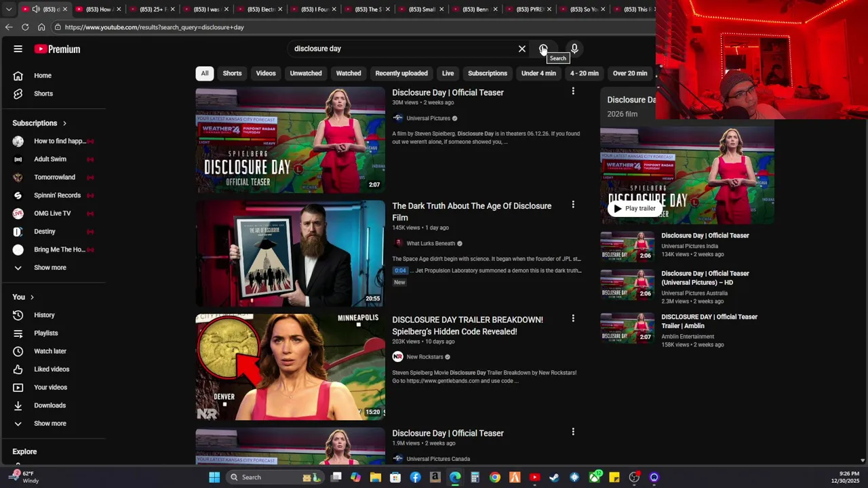Select the All filter chip

pos(205,73)
